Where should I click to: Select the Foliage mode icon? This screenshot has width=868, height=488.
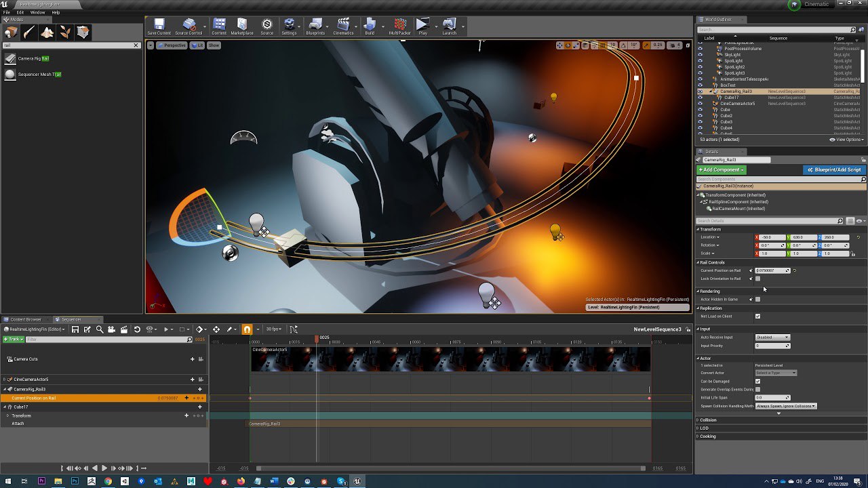(x=65, y=32)
